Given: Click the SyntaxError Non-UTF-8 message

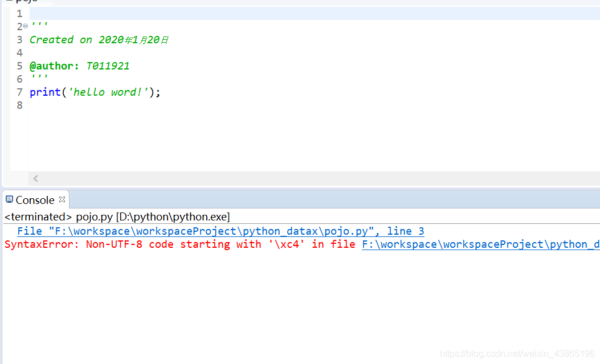Looking at the screenshot, I should coord(180,244).
